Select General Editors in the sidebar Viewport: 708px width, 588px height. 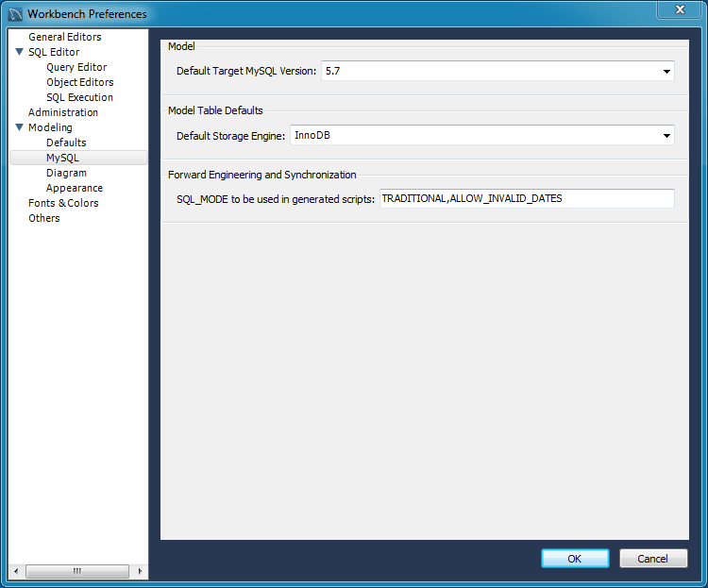click(x=64, y=37)
